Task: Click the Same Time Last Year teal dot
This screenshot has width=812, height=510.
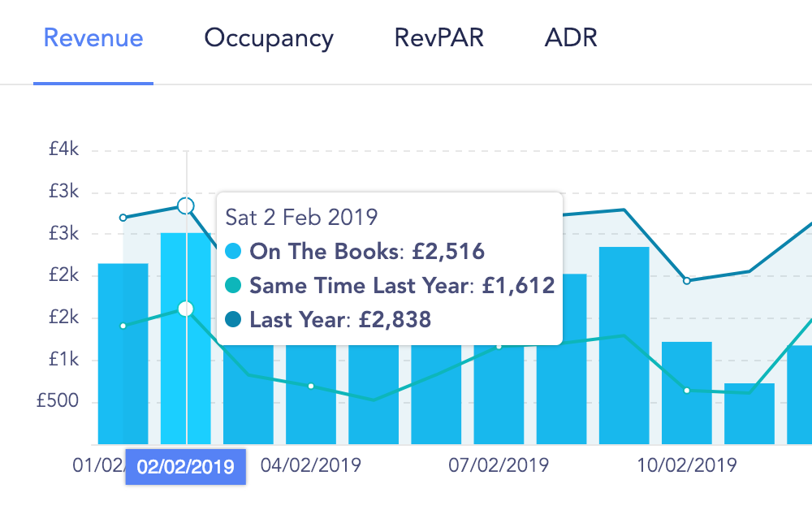Action: [234, 285]
